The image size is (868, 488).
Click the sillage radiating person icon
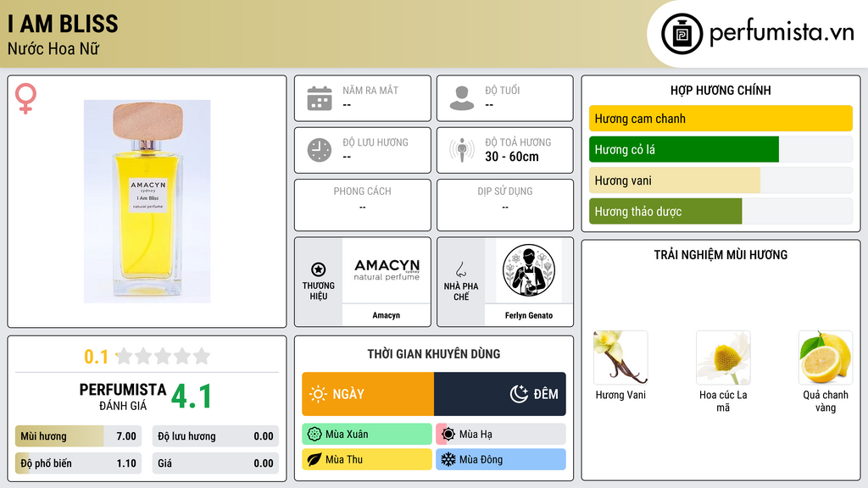click(462, 150)
